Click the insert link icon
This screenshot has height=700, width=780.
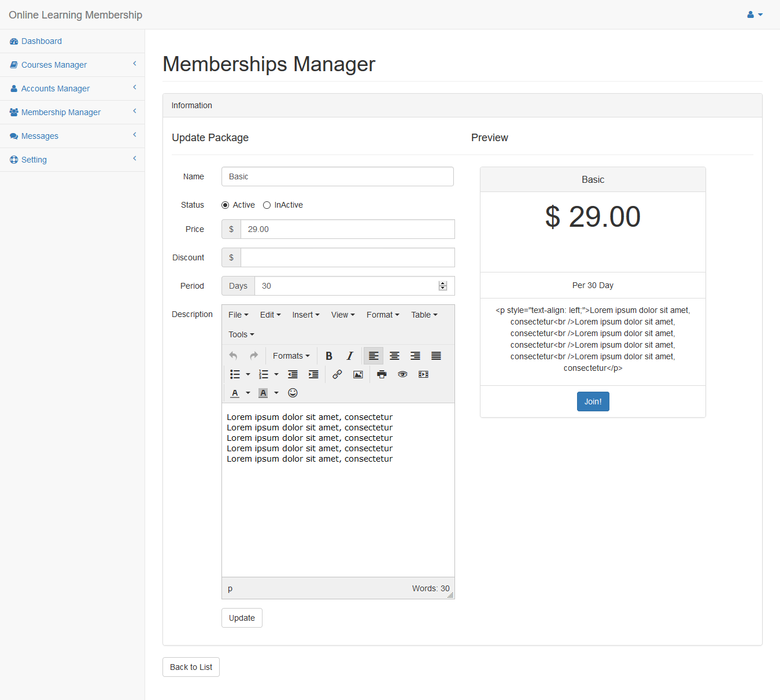tap(337, 374)
